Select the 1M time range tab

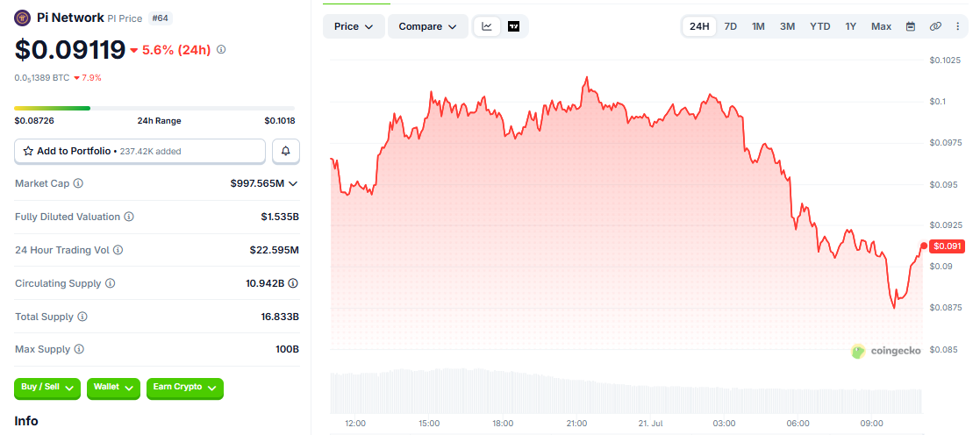(758, 26)
